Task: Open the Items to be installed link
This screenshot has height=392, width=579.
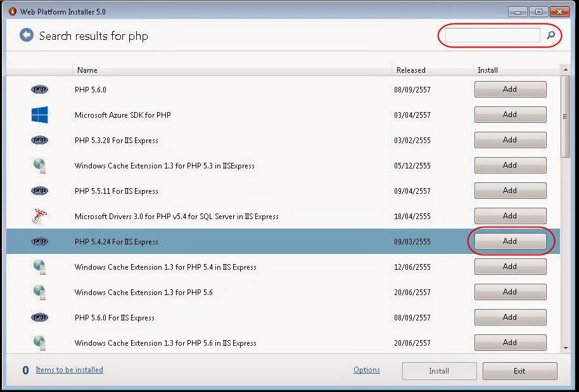Action: coord(69,370)
